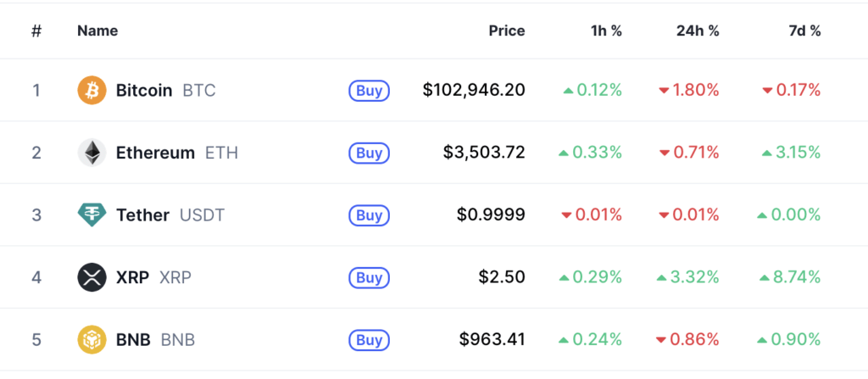The width and height of the screenshot is (868, 379).
Task: Sort by the 1h % column header
Action: pyautogui.click(x=606, y=31)
